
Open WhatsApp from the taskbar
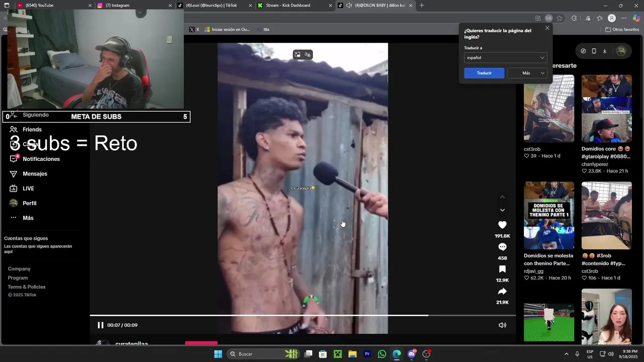pos(382,354)
